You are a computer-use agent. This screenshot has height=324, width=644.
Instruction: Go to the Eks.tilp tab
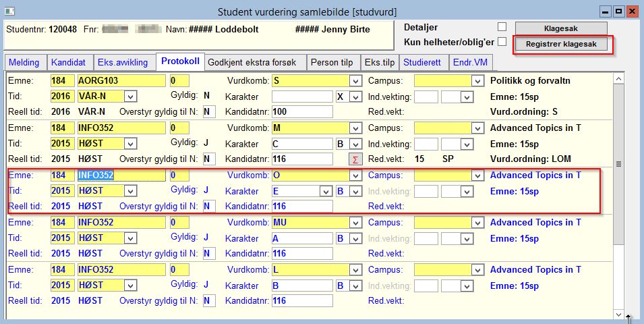point(380,63)
